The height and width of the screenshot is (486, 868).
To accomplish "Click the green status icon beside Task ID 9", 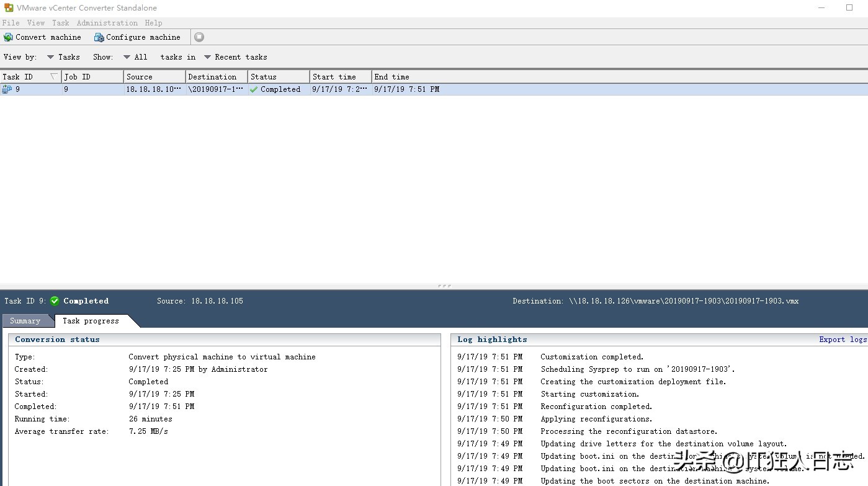I will [x=55, y=301].
